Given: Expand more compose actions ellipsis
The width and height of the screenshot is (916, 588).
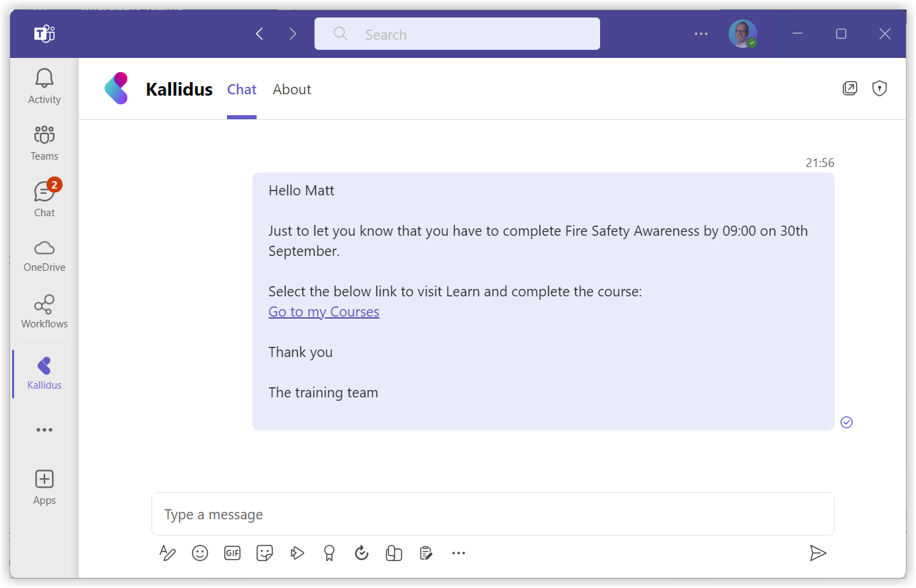Looking at the screenshot, I should tap(459, 553).
